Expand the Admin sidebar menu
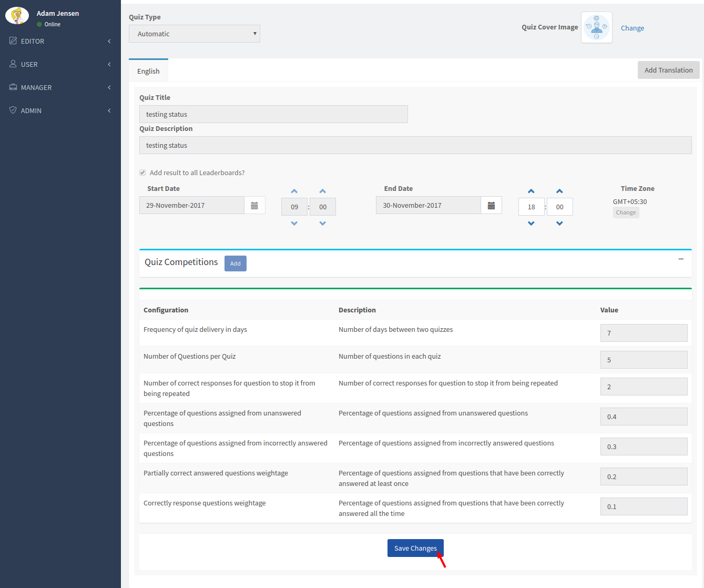The width and height of the screenshot is (704, 588). (x=60, y=110)
